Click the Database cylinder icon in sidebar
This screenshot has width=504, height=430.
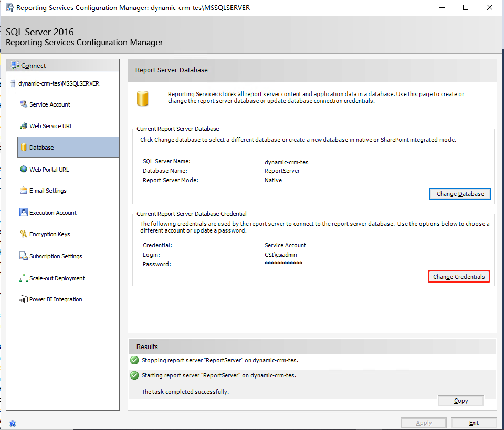24,147
